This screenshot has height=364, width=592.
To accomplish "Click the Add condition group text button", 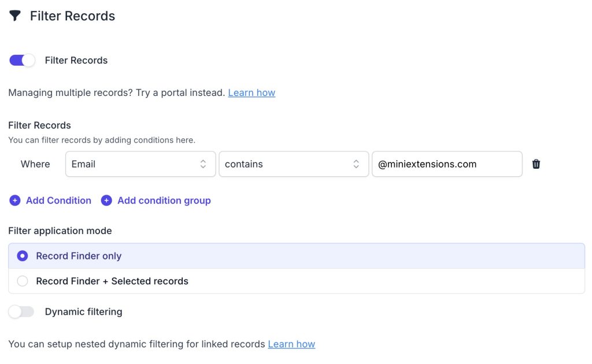I will click(164, 200).
